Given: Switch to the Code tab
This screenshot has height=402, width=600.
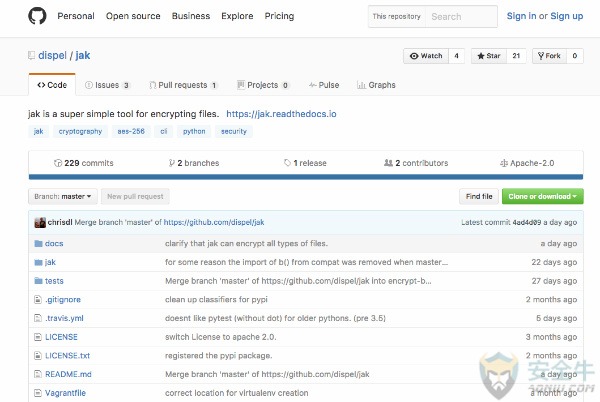Looking at the screenshot, I should pyautogui.click(x=52, y=85).
